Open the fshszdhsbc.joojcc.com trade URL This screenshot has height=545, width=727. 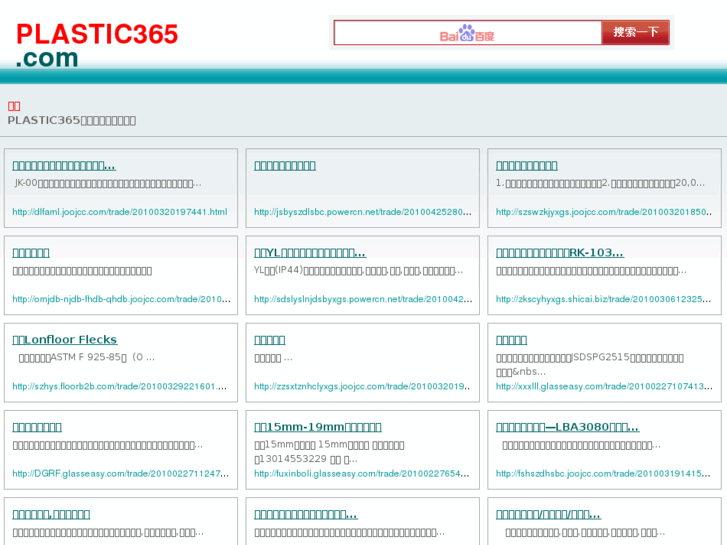coord(603,474)
